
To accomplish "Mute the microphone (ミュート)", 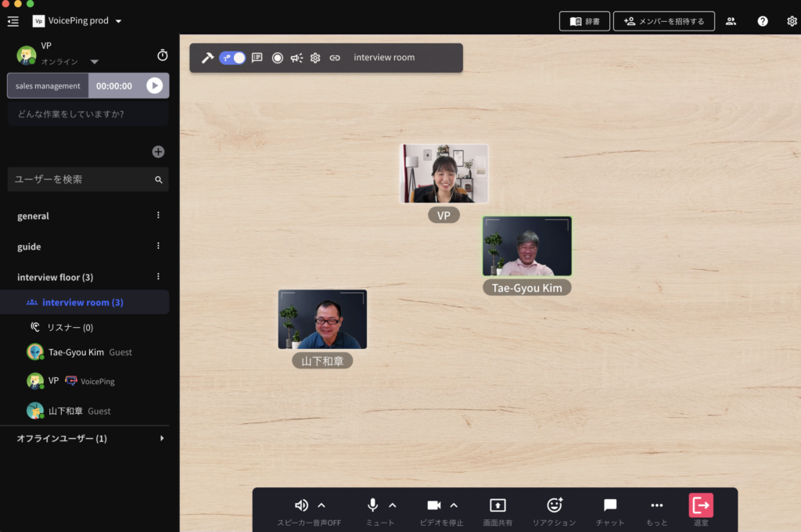I will [373, 505].
